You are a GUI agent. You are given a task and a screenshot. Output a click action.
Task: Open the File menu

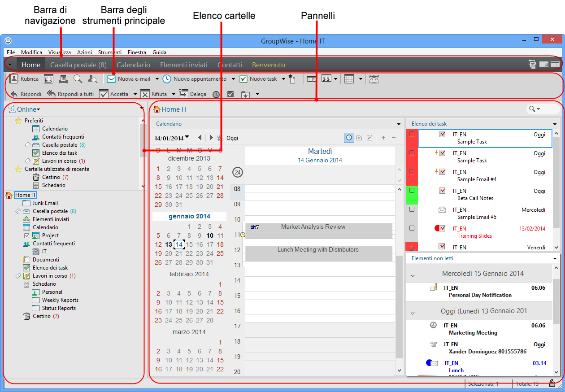pyautogui.click(x=11, y=52)
